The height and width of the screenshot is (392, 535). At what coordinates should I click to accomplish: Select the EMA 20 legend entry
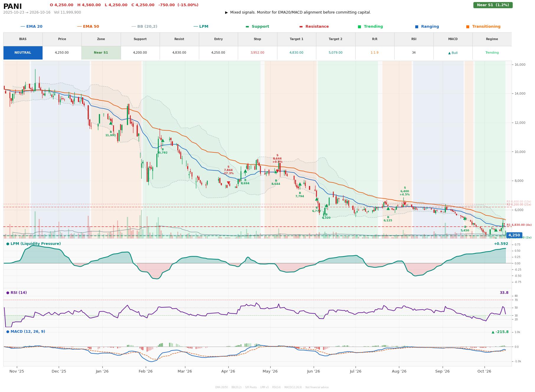click(31, 27)
